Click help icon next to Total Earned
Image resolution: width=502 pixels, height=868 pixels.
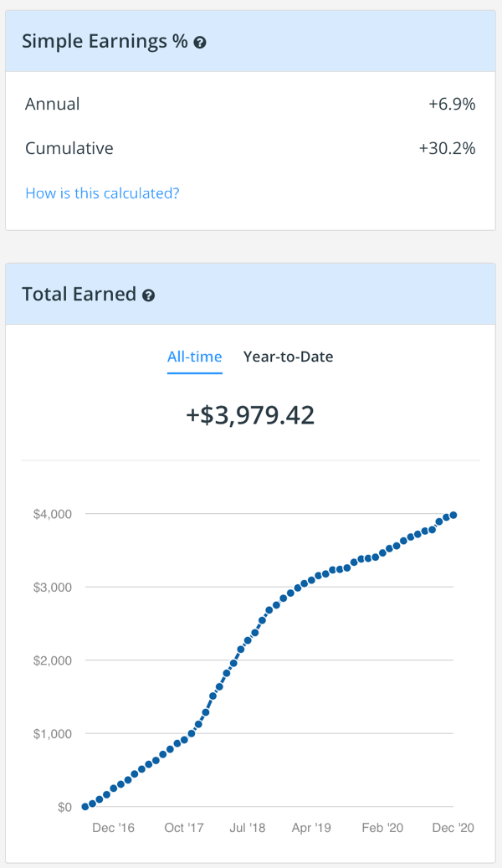(148, 295)
